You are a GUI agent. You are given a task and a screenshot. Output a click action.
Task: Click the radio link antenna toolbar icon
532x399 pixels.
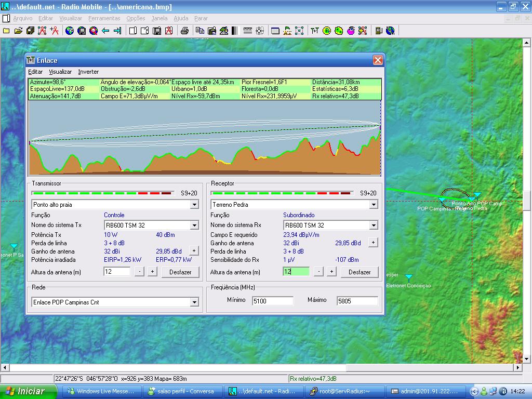(314, 31)
